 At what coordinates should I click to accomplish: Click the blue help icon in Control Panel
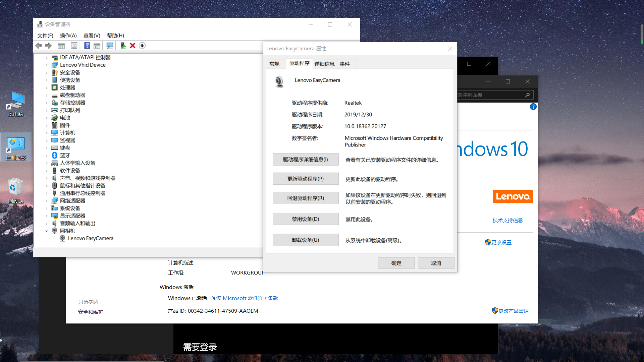coord(533,107)
